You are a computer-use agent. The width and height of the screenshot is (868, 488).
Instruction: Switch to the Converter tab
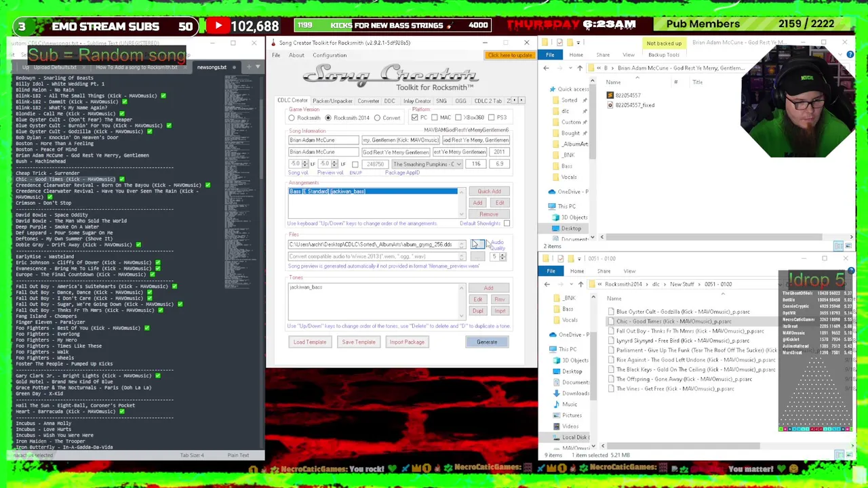pos(368,101)
